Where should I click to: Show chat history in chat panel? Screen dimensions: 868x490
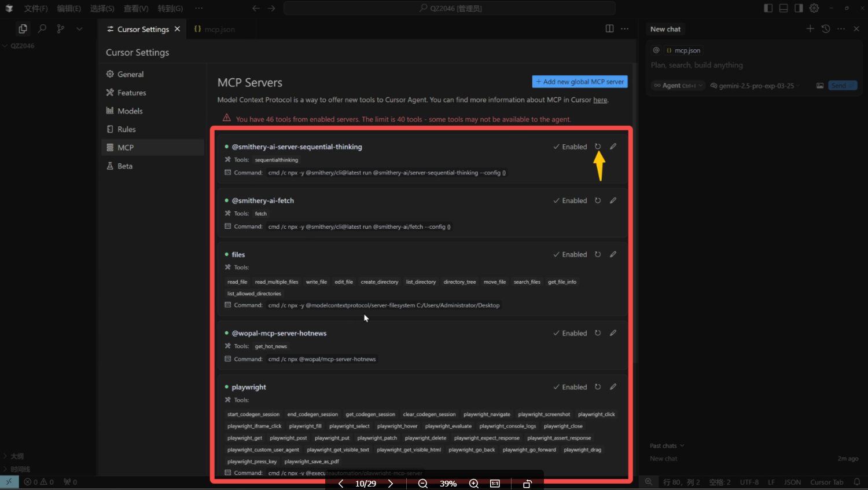826,29
